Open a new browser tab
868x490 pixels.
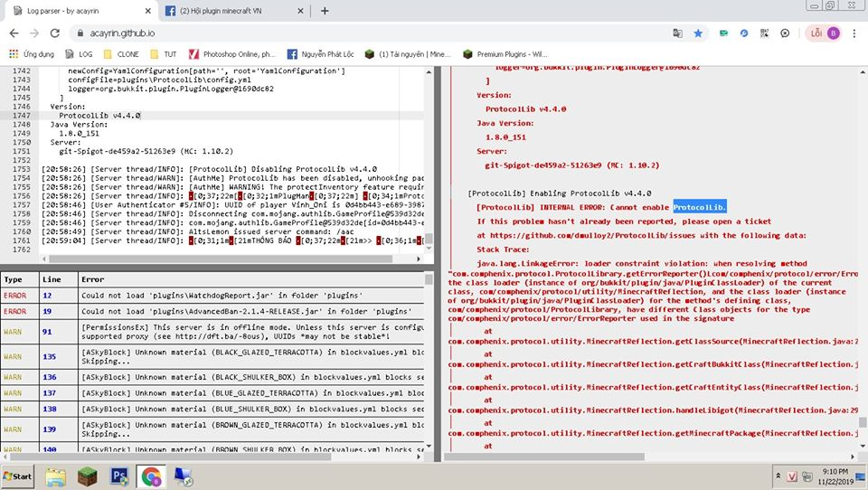(x=325, y=11)
